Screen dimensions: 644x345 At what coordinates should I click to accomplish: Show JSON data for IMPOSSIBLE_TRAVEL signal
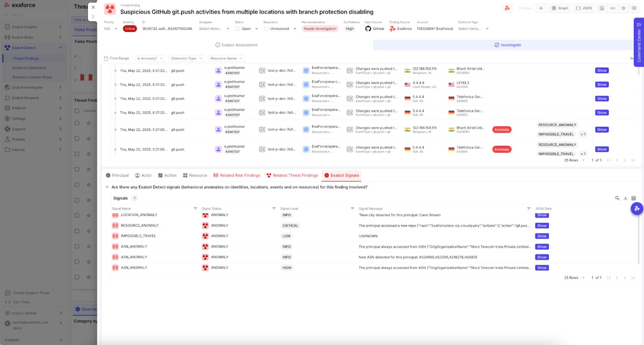tap(542, 236)
